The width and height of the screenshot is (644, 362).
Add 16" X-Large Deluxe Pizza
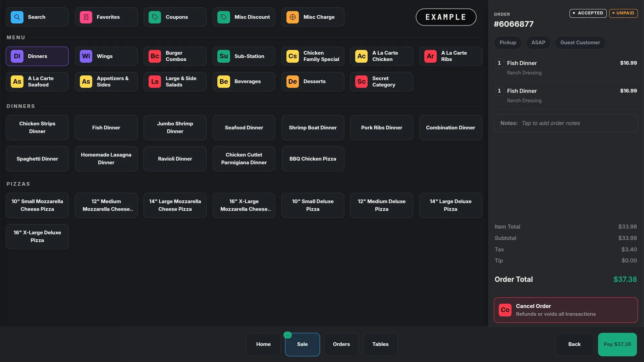click(37, 237)
